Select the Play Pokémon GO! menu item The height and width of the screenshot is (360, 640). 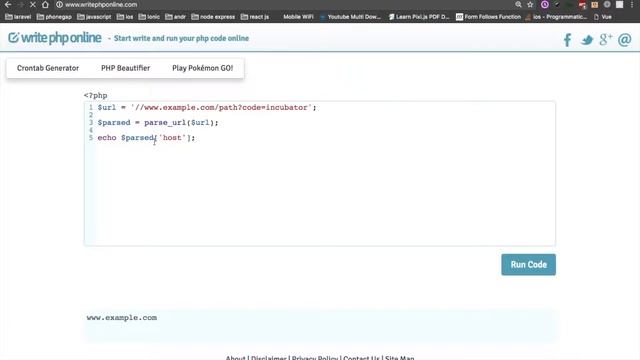point(202,68)
